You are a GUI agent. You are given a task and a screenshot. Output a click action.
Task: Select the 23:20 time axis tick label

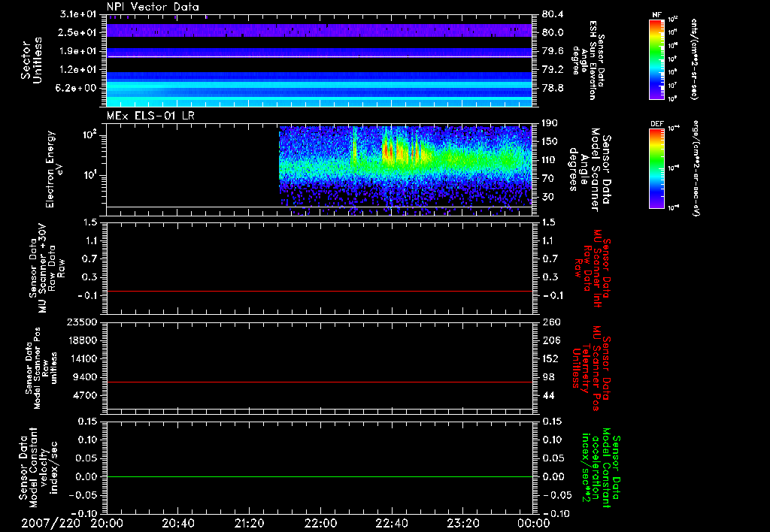tap(462, 522)
